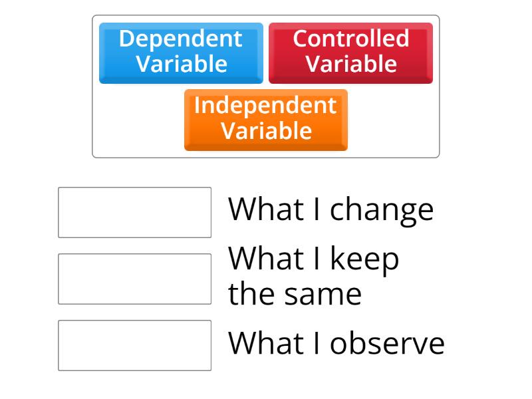This screenshot has height=399, width=532.
Task: Click the blank box next to What I observe
Action: [134, 345]
